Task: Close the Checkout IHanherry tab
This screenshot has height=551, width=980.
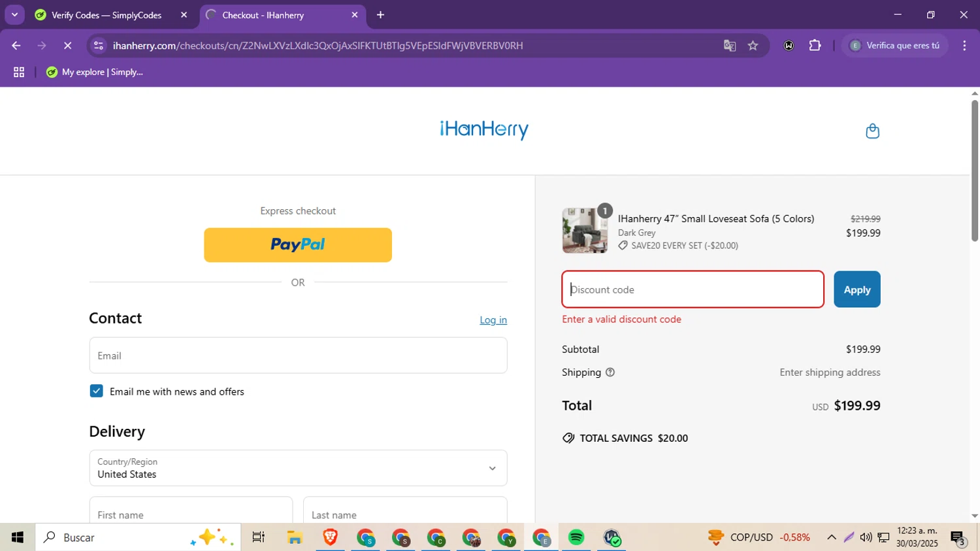Action: click(355, 15)
